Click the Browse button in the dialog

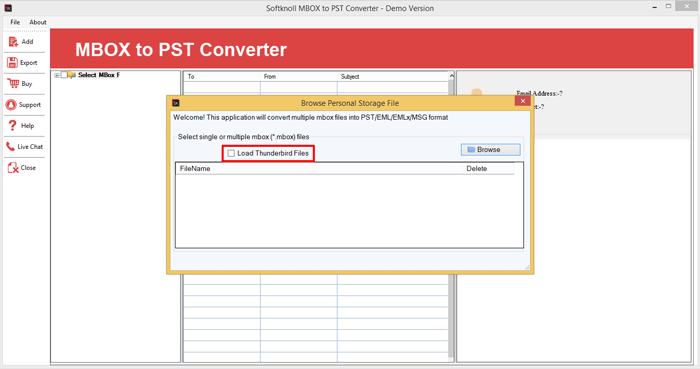(x=491, y=149)
